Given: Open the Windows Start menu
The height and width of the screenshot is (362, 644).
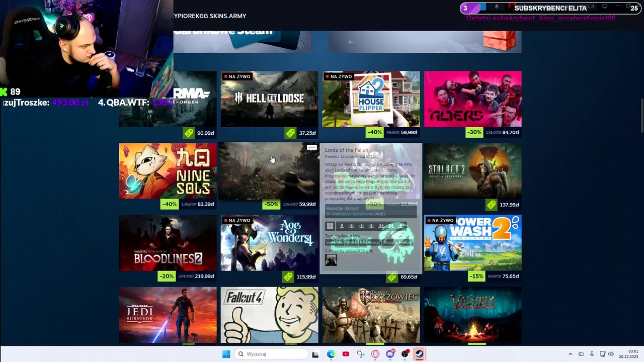Looking at the screenshot, I should [226, 354].
